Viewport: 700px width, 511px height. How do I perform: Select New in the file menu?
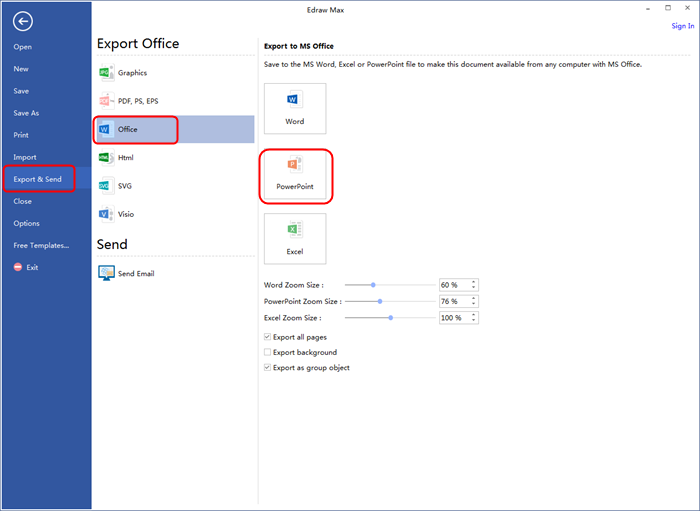[x=21, y=69]
